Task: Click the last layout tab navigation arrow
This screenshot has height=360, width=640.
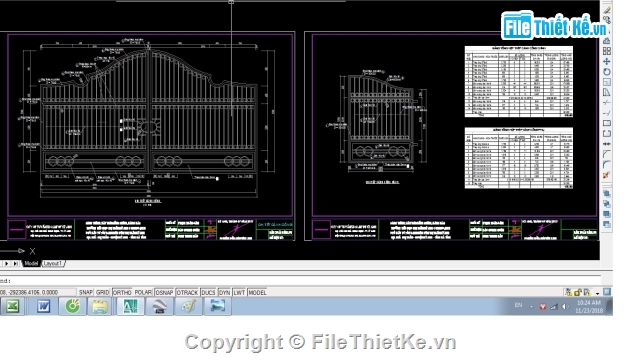Action: tap(16, 264)
